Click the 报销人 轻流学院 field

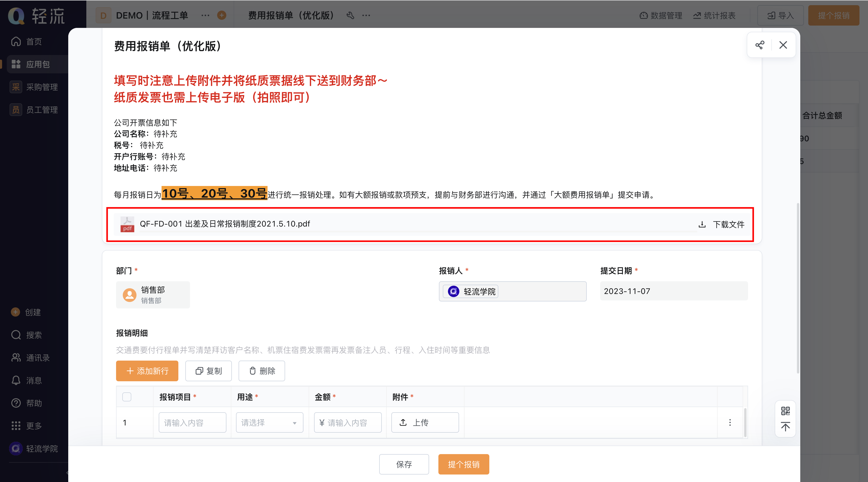pyautogui.click(x=513, y=291)
